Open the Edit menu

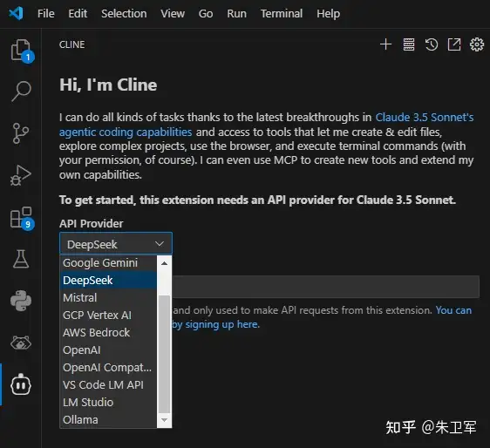pyautogui.click(x=78, y=14)
